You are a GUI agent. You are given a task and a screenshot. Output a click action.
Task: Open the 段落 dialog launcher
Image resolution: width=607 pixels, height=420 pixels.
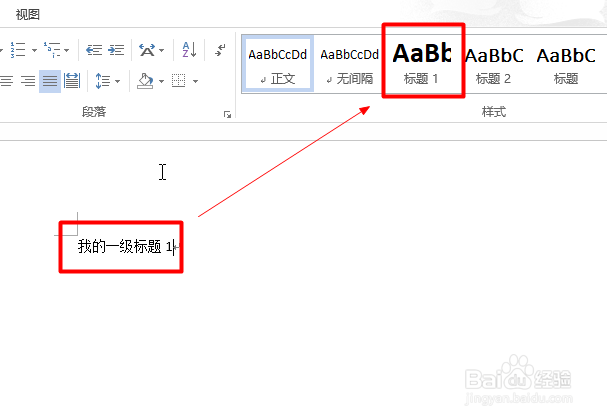coord(227,115)
